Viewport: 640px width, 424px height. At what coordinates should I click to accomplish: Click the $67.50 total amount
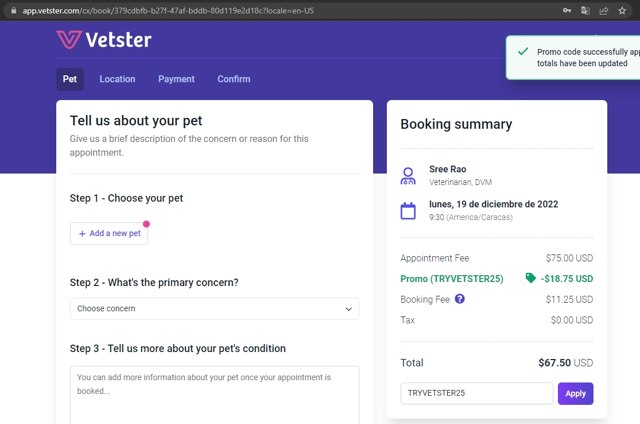click(x=554, y=363)
